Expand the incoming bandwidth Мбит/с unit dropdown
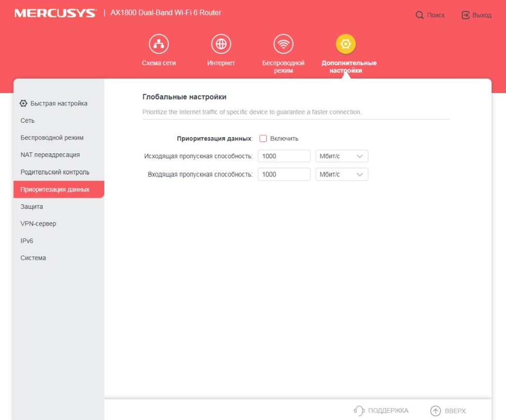This screenshot has width=506, height=420. coord(342,174)
